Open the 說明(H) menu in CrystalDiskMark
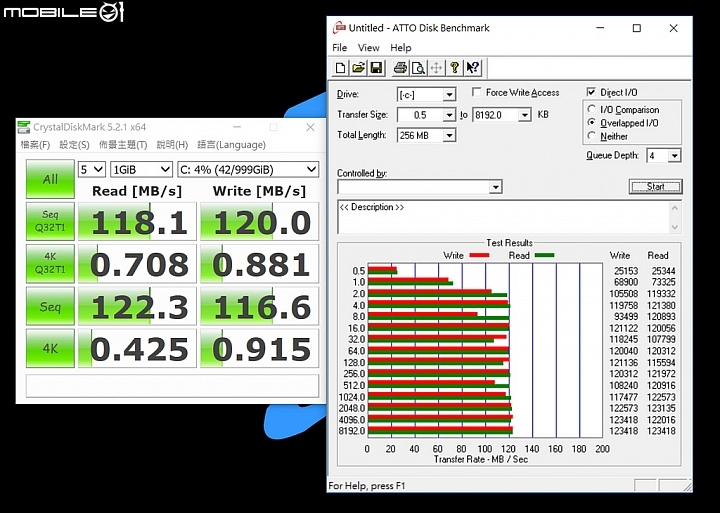The height and width of the screenshot is (513, 720). tap(172, 145)
